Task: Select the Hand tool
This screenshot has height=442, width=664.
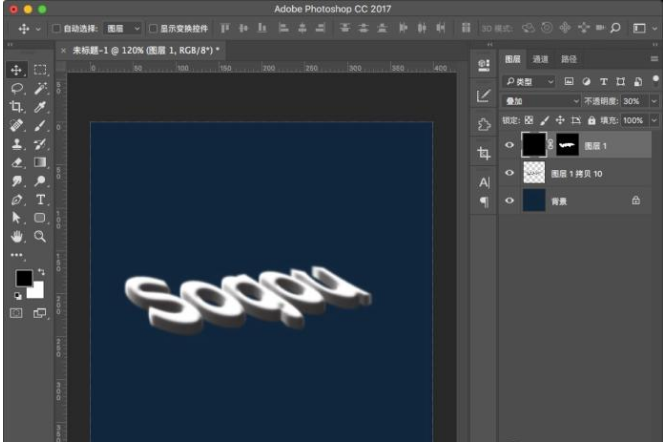Action: click(x=16, y=236)
